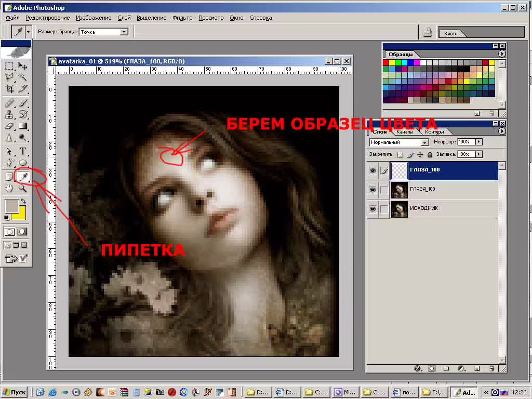Open the Изображение menu

click(x=94, y=18)
